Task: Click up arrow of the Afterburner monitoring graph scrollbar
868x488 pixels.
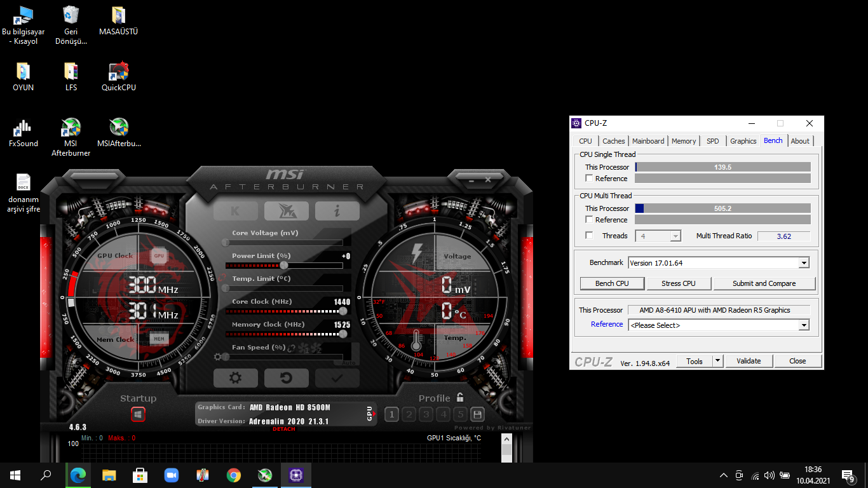Action: (506, 439)
